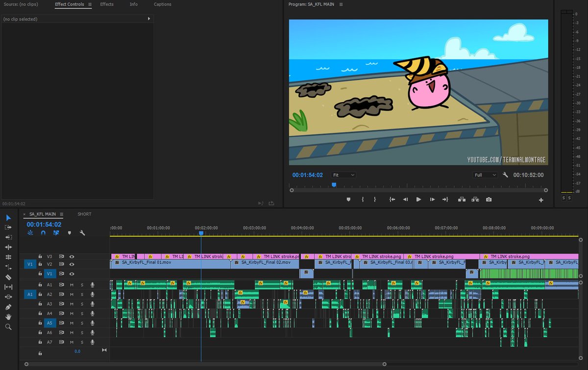Click timeline timecode 00:01:54:02
This screenshot has height=370, width=588.
(x=44, y=224)
